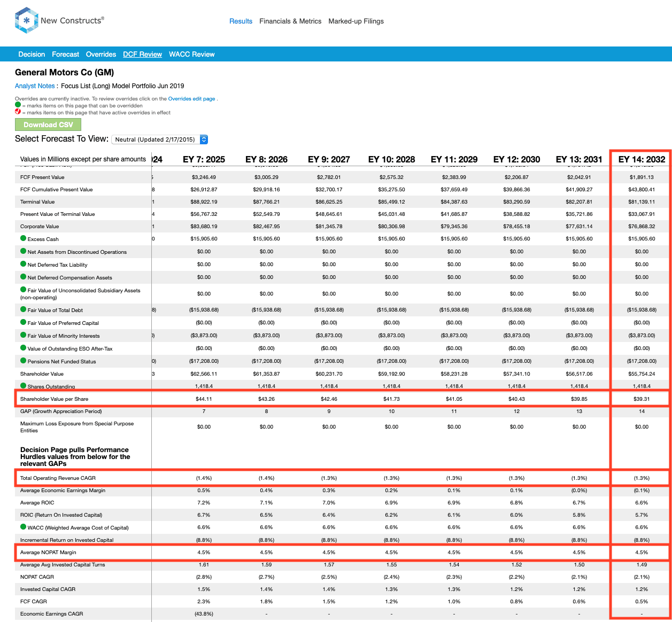The width and height of the screenshot is (672, 622).
Task: Select the DCF Review tab
Action: tap(142, 55)
